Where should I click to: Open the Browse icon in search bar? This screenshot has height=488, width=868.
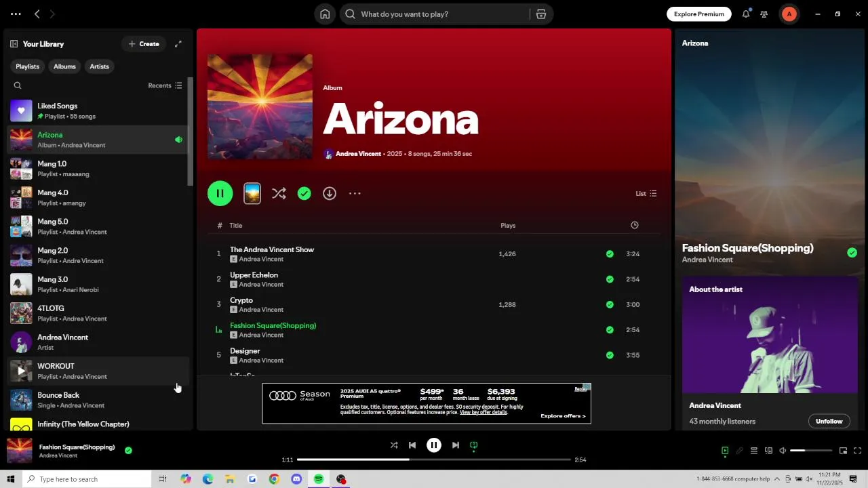click(x=541, y=14)
